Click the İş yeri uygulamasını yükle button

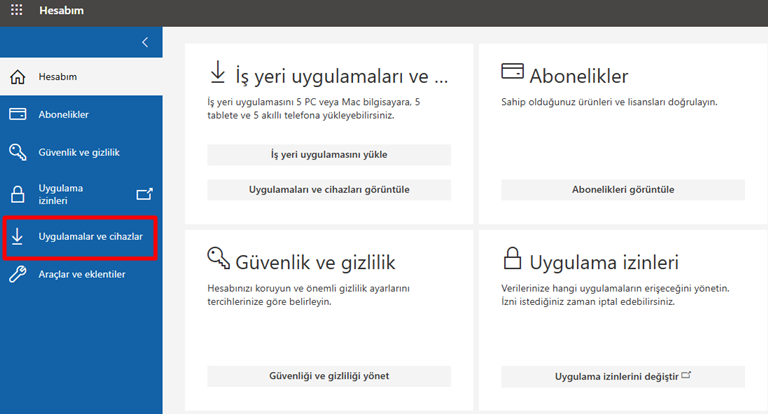(x=329, y=155)
